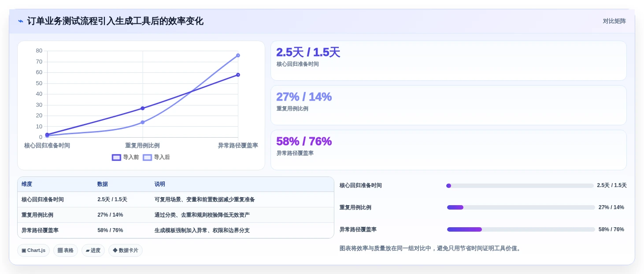Click the 表格 tag chip

tap(66, 251)
